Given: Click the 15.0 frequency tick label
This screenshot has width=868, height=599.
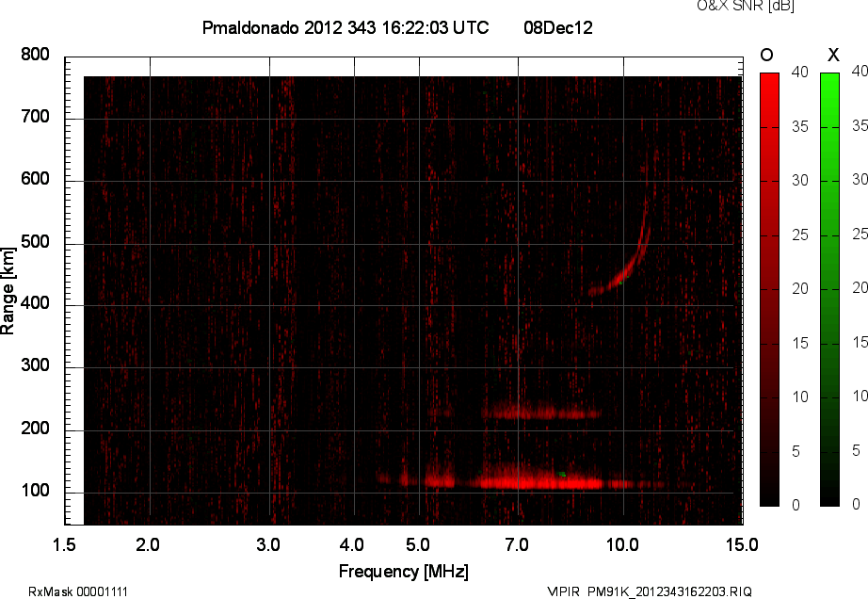Looking at the screenshot, I should point(742,544).
